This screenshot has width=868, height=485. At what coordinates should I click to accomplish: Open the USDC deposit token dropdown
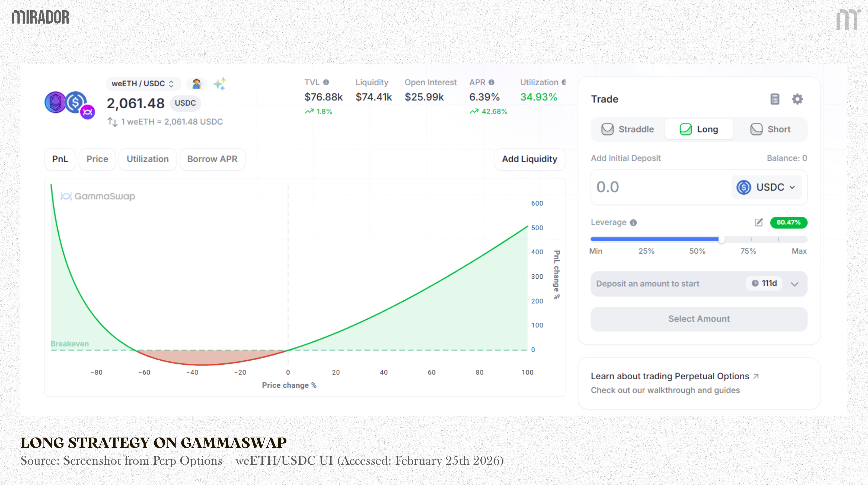pos(766,187)
